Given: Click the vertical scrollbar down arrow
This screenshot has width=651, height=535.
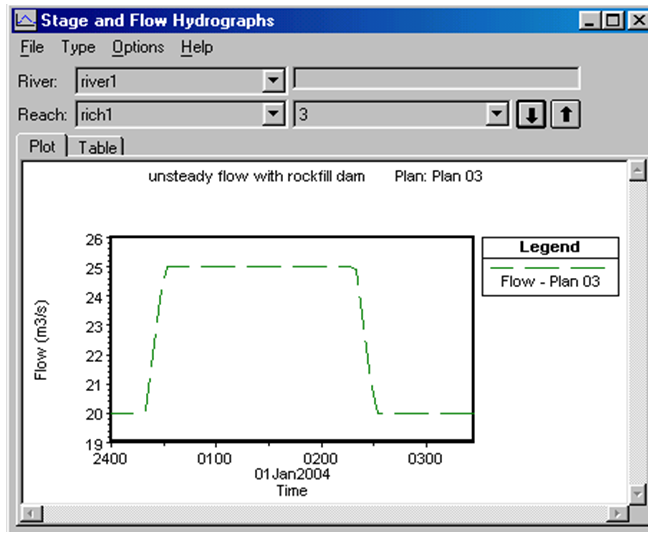Looking at the screenshot, I should coord(634,495).
